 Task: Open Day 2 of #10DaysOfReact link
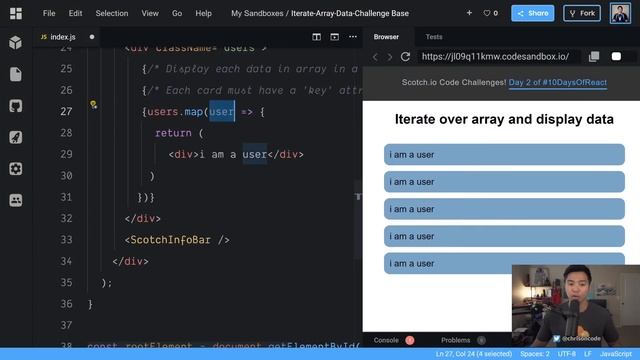[x=558, y=82]
